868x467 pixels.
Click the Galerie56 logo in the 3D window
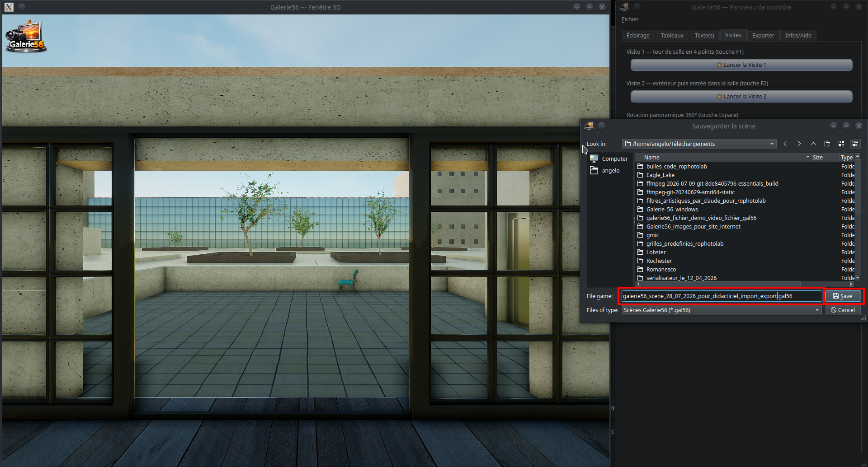pyautogui.click(x=26, y=37)
